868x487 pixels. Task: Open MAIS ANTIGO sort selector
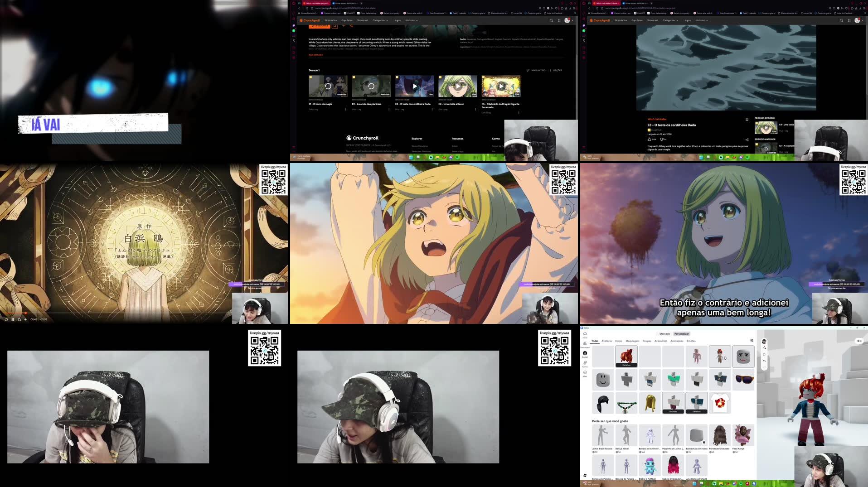coord(536,70)
